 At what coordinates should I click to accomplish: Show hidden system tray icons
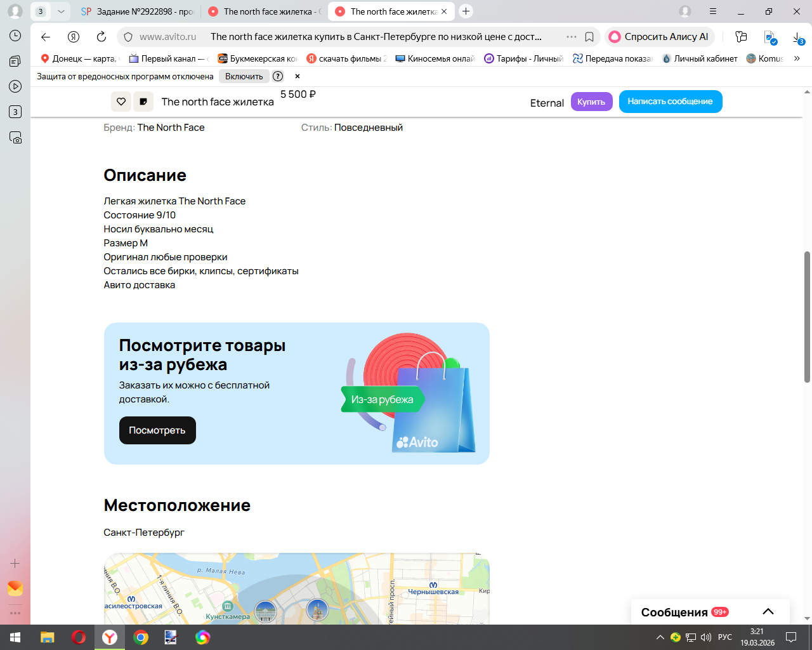tap(660, 637)
